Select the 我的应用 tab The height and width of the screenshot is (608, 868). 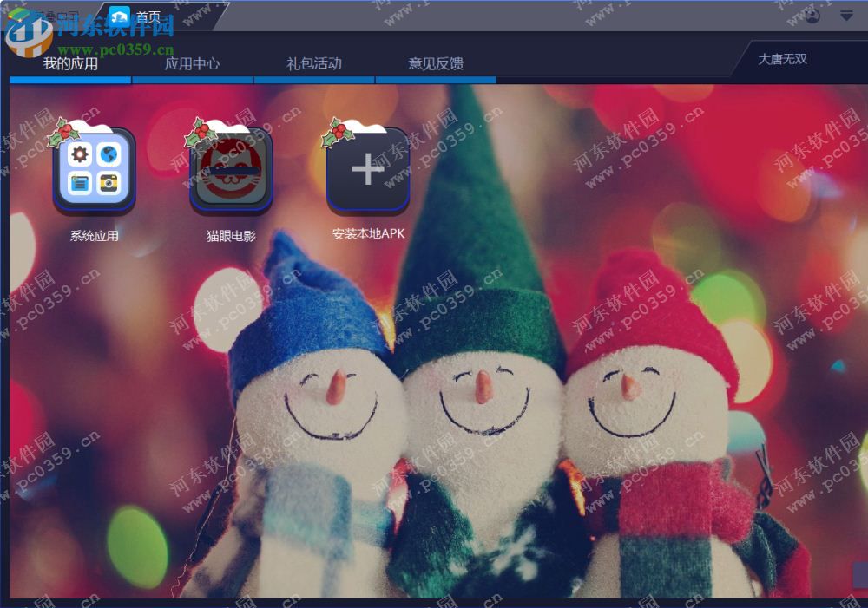point(70,64)
